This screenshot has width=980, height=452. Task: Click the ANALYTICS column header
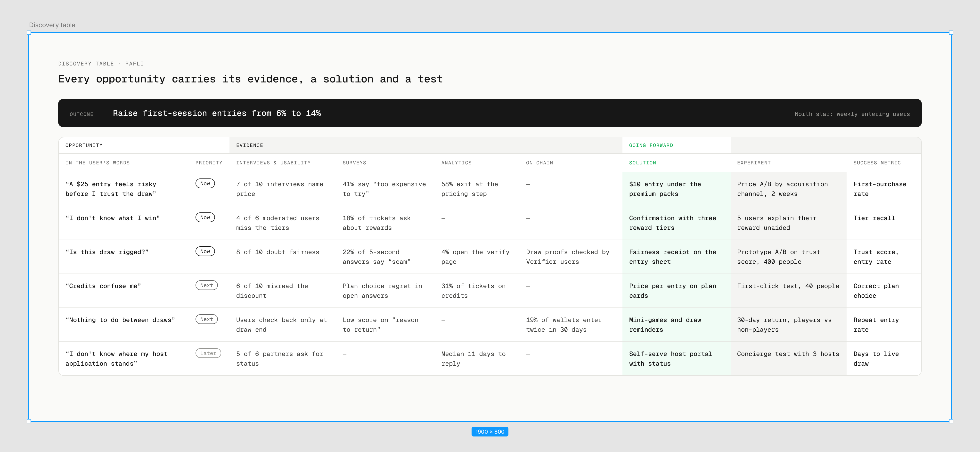point(456,163)
